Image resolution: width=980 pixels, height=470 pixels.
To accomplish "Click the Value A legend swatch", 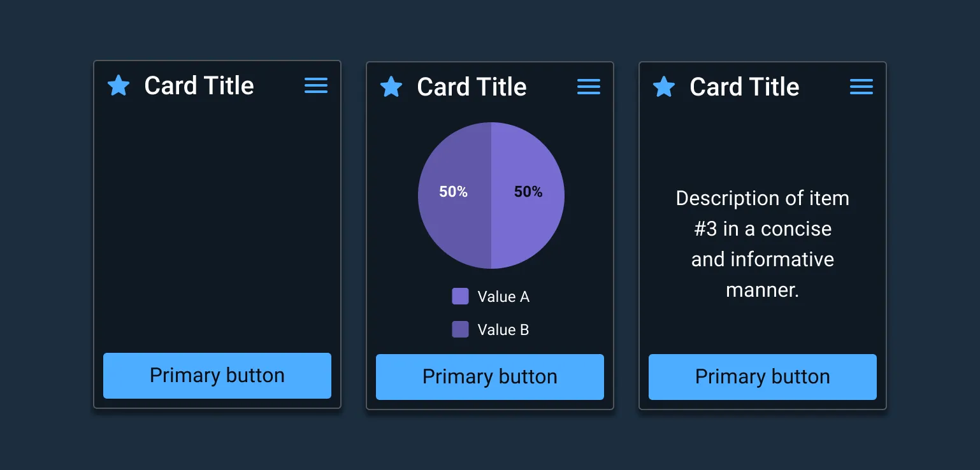I will [x=460, y=296].
